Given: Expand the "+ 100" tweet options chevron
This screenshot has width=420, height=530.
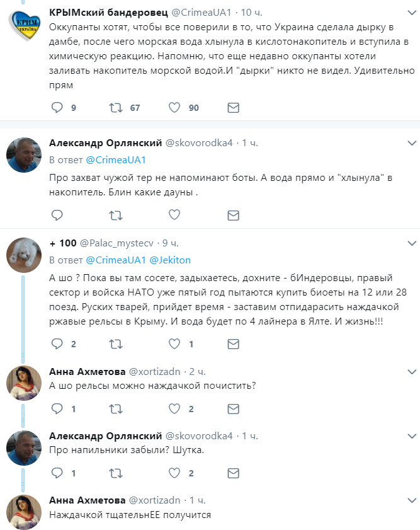Looking at the screenshot, I should (x=411, y=243).
